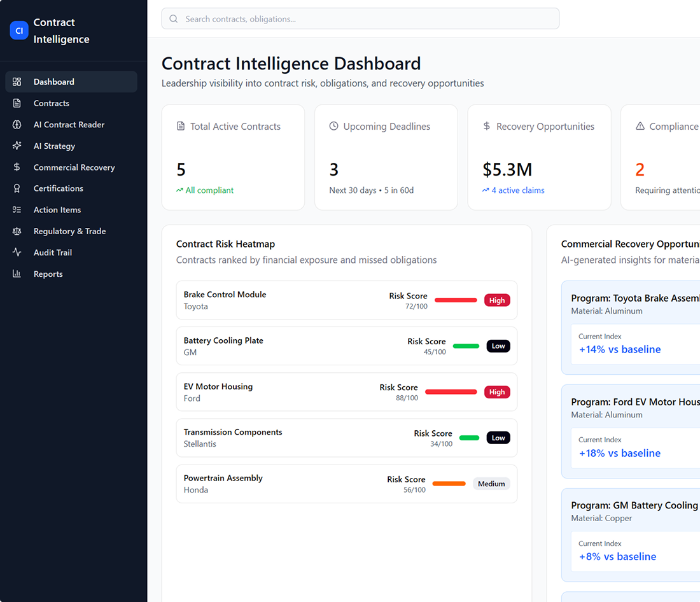Open the Recovery Opportunities $5.3M card

(539, 157)
